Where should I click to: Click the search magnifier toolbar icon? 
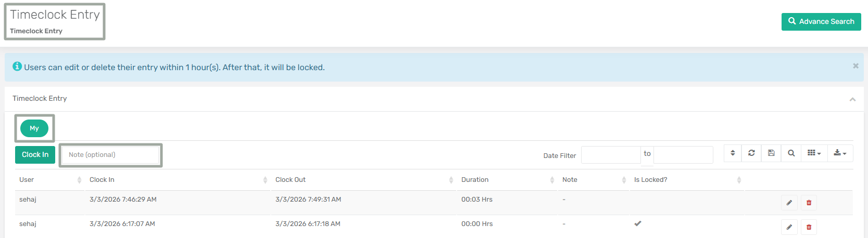point(791,153)
